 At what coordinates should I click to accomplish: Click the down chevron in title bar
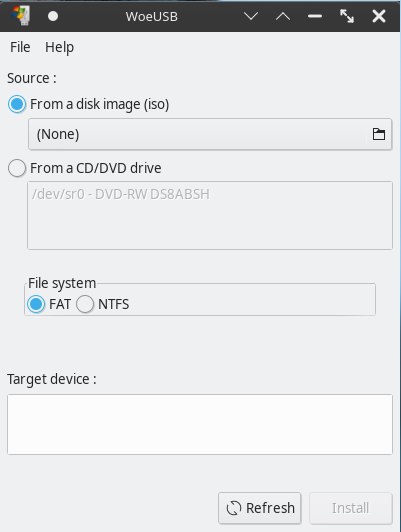pos(251,16)
